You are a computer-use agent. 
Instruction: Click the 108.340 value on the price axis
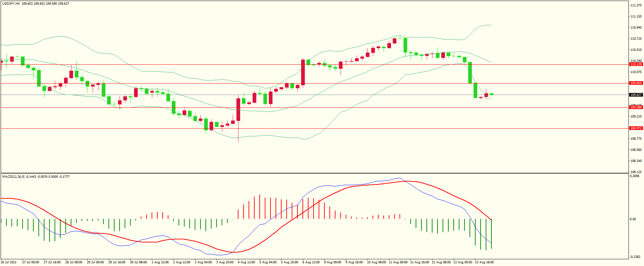(636, 161)
